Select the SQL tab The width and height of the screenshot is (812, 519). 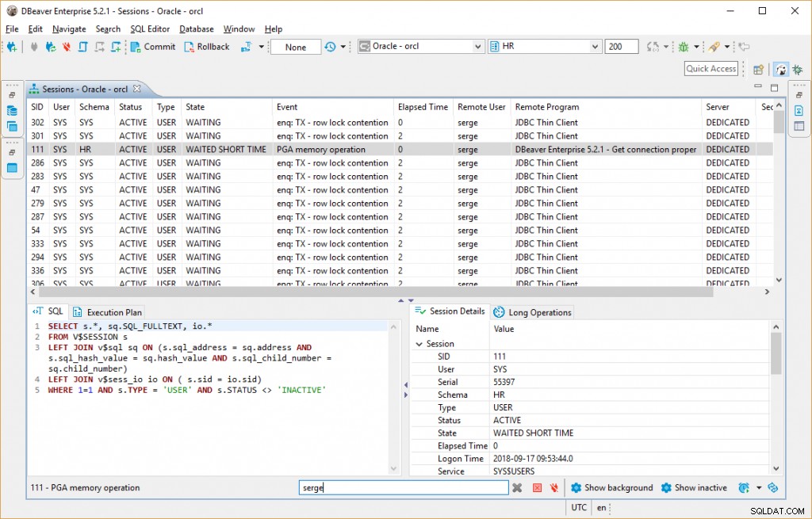[48, 311]
